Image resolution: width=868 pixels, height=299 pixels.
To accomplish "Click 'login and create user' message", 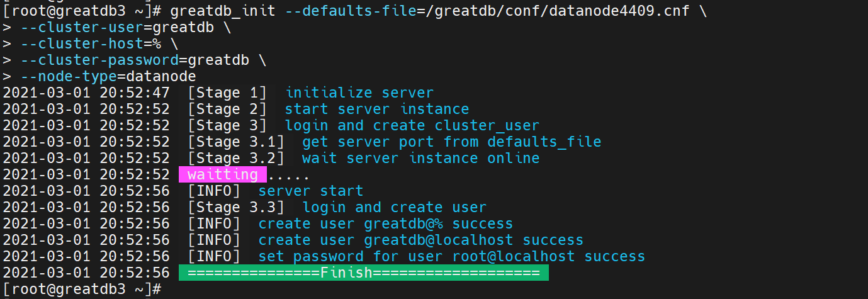I will click(395, 208).
